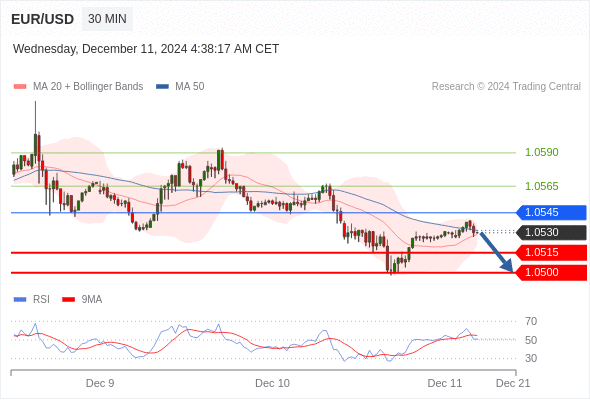Click the 30 MIN timeframe badge
The height and width of the screenshot is (400, 590).
point(107,19)
